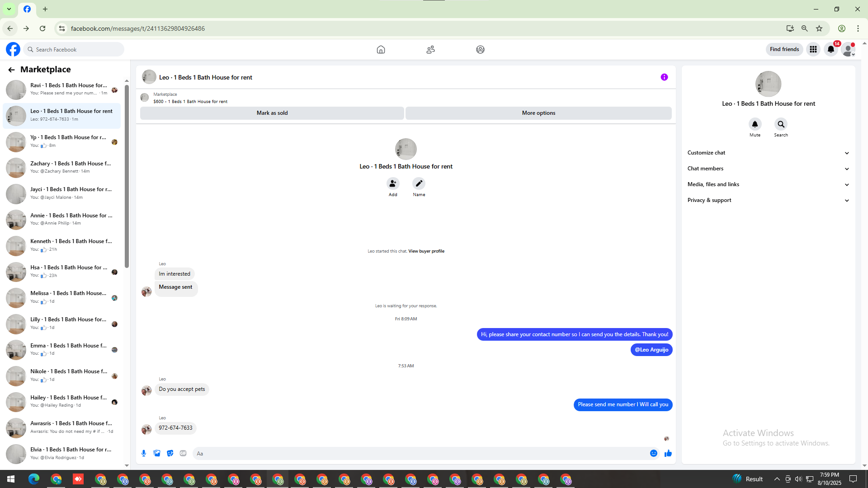Expand Media, files and links section
This screenshot has height=488, width=868.
tap(768, 184)
